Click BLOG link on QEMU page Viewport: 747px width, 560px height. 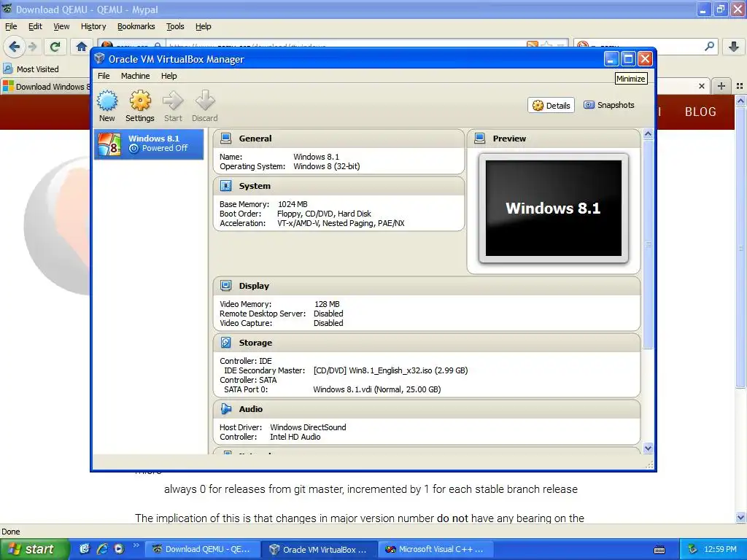coord(700,112)
